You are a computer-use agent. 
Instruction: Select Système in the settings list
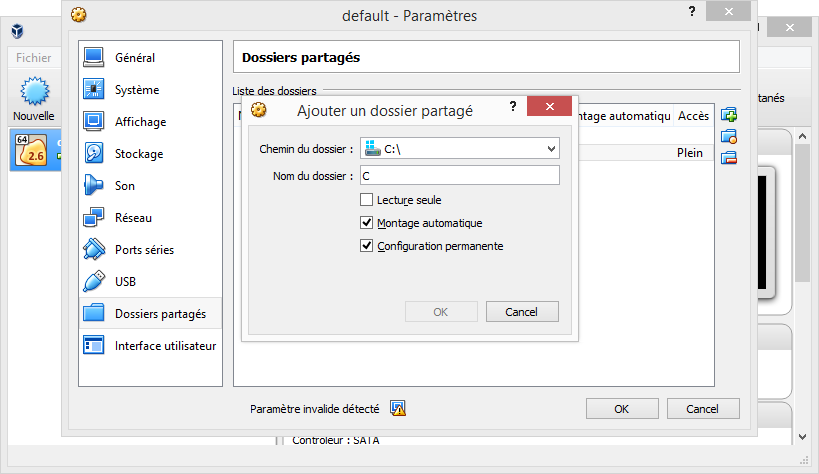coord(136,90)
